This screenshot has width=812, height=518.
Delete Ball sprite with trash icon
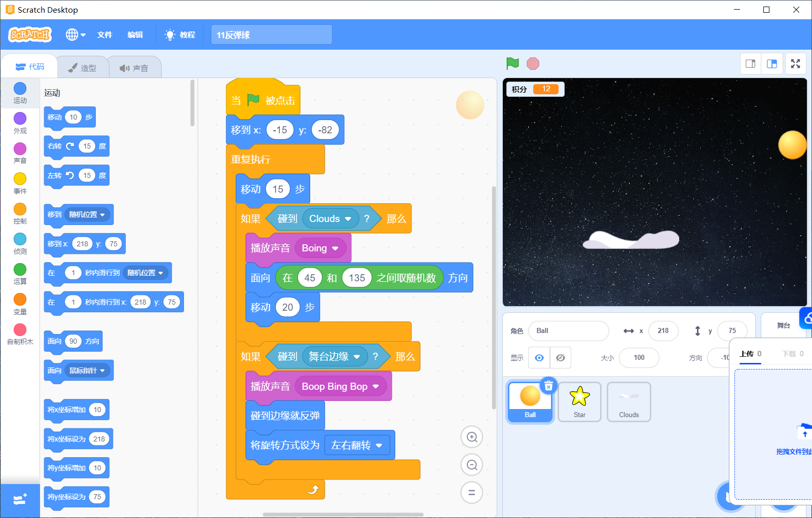point(548,386)
